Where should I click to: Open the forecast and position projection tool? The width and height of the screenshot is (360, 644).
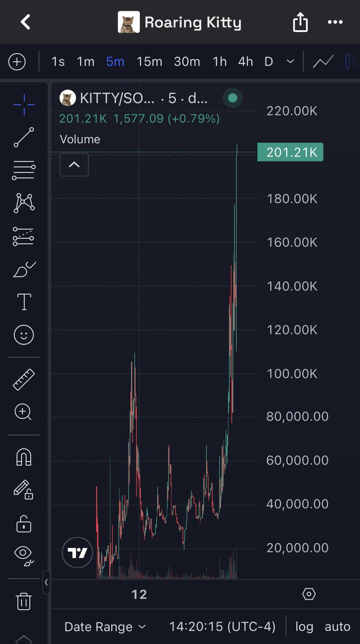[x=24, y=236]
